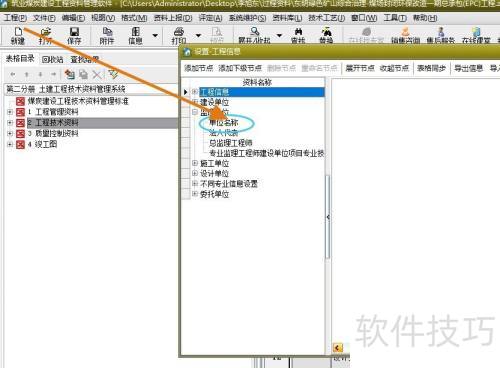Click 展开节点 button in dialog
Viewport: 500px width, 368px height.
point(360,68)
